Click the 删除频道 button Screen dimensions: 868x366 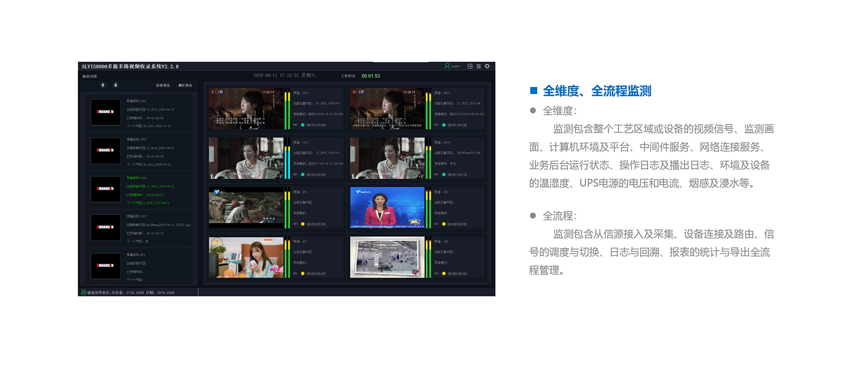pyautogui.click(x=185, y=85)
